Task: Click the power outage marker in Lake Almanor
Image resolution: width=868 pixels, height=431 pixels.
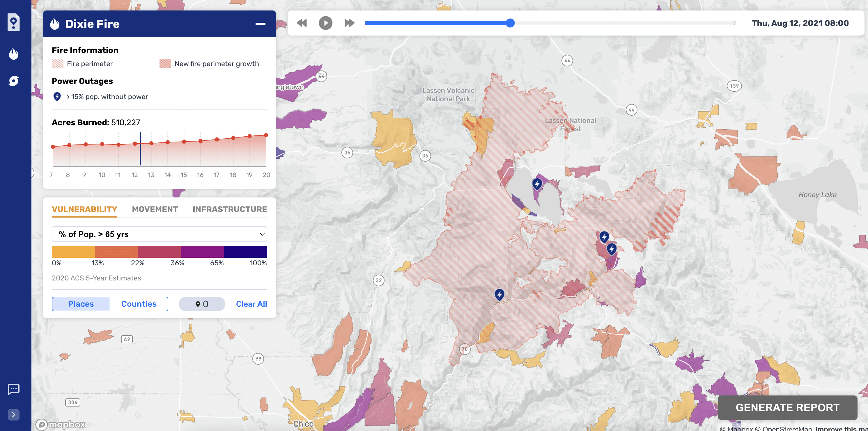Action: (537, 184)
